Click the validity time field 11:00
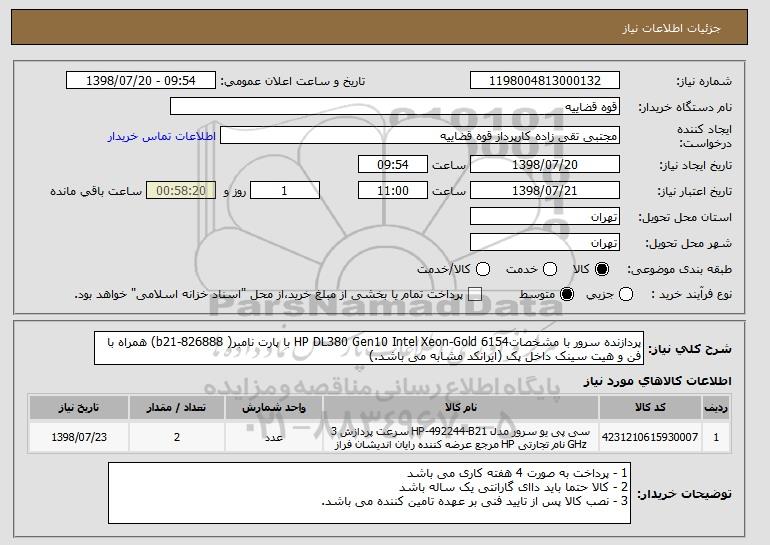770x545 pixels. (393, 191)
